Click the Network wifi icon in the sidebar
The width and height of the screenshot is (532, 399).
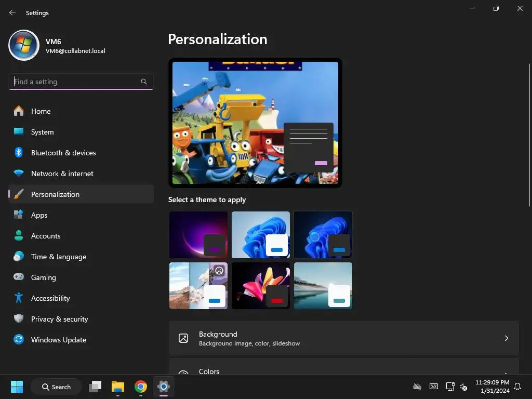[19, 174]
